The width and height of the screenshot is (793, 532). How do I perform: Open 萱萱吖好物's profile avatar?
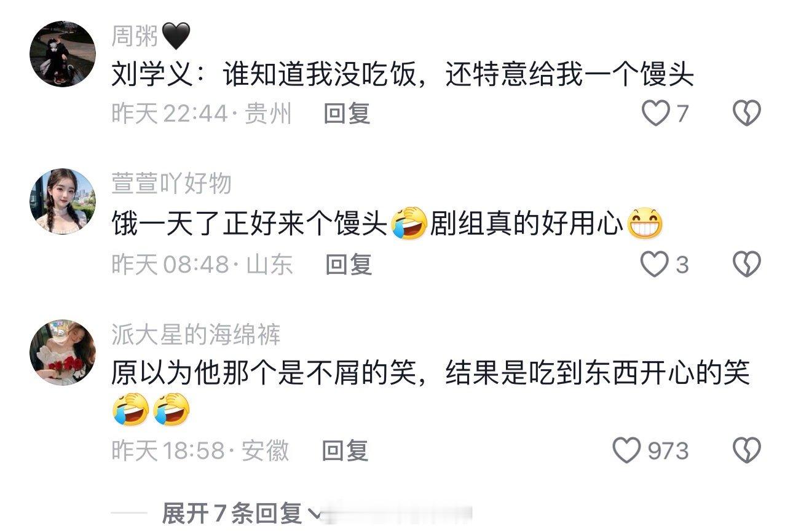point(63,201)
